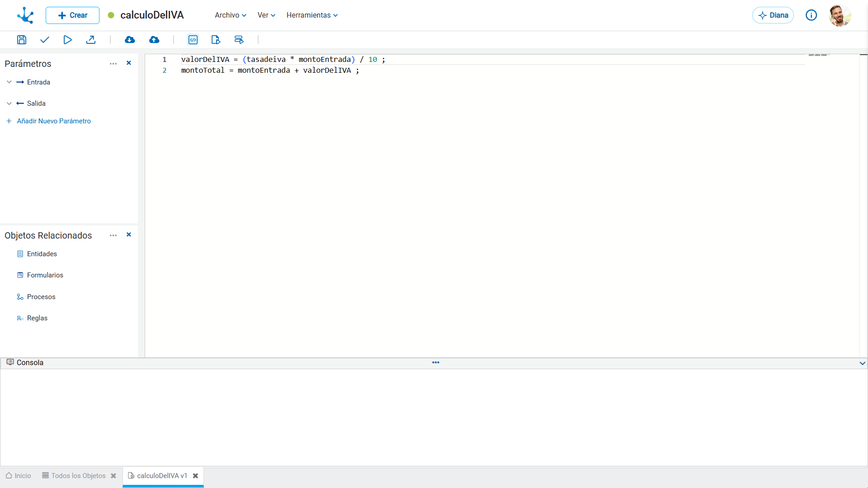Click the cloud upload icon
Viewport: 868px width, 488px height.
point(154,40)
